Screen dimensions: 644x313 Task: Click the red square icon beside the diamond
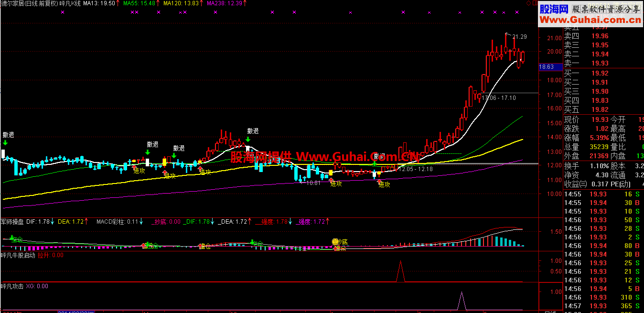pos(535,3)
